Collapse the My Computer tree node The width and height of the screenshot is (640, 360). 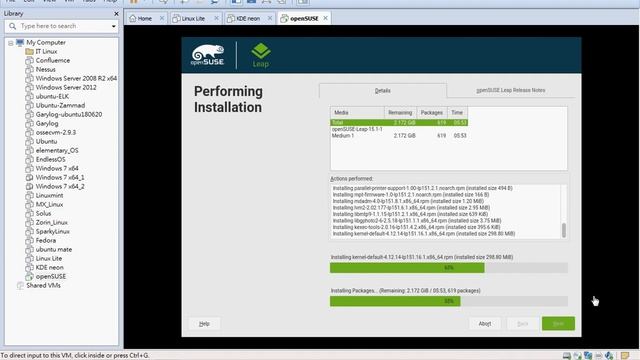(x=11, y=43)
